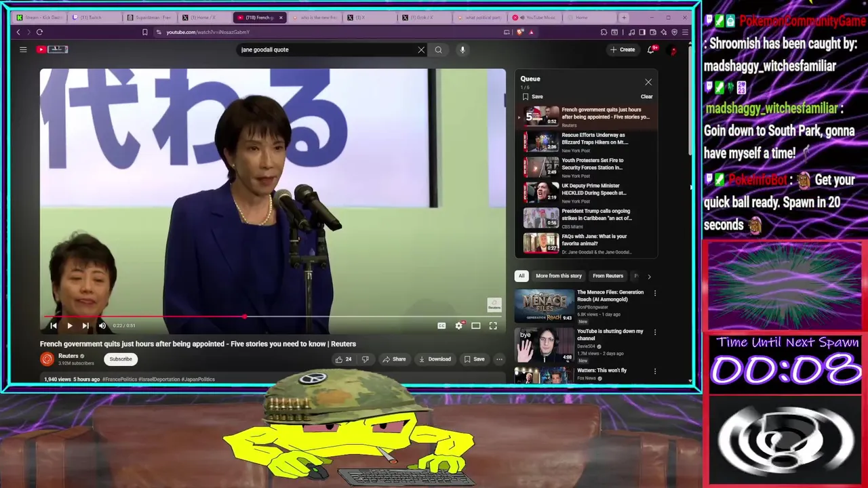
Task: Enter fullscreen video mode
Action: pyautogui.click(x=493, y=326)
